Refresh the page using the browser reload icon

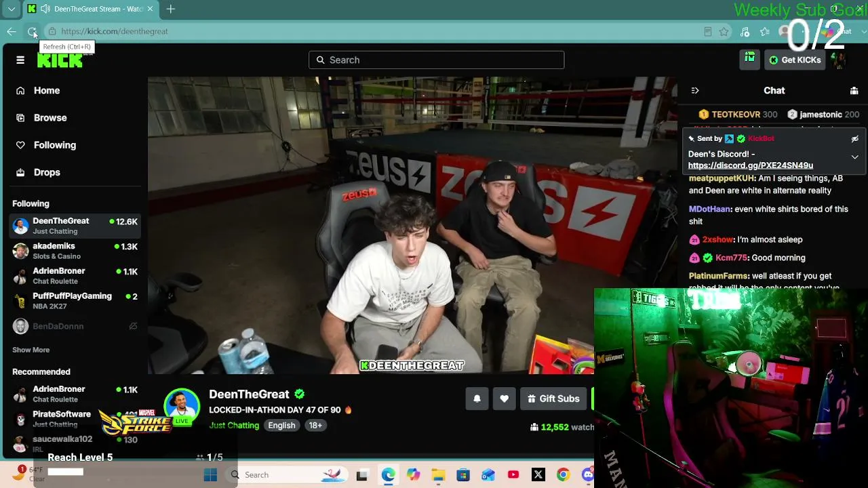(x=32, y=31)
